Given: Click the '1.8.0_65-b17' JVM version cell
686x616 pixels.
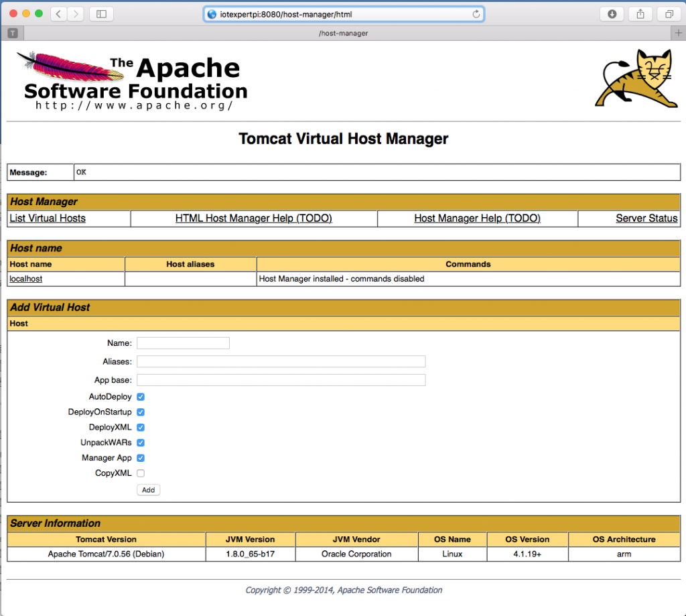Looking at the screenshot, I should click(x=251, y=554).
